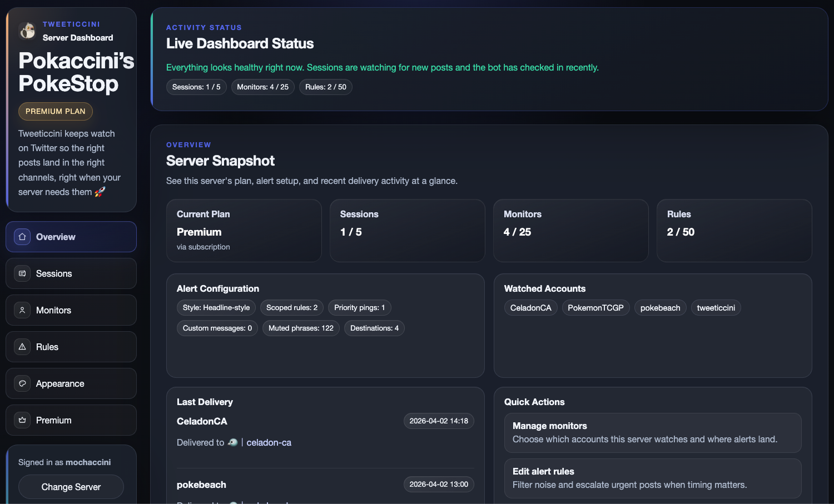834x504 pixels.
Task: Navigate to the Rules page
Action: 71,347
